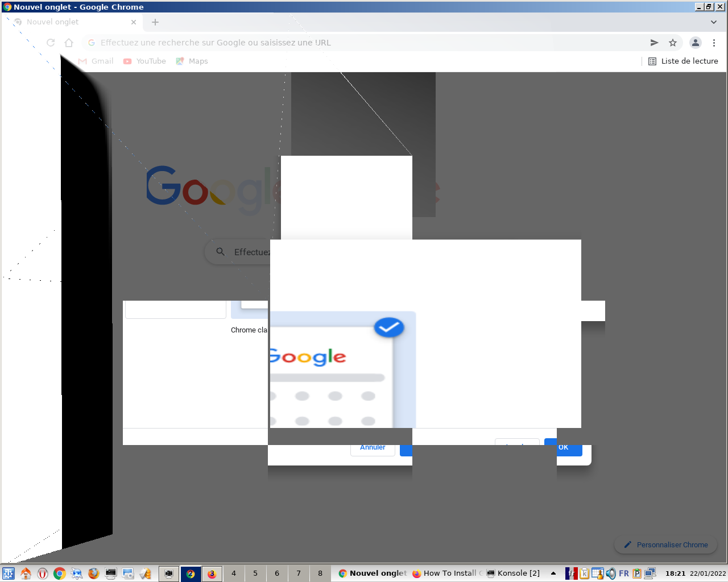
Task: Reload the page with the refresh icon
Action: click(x=51, y=43)
